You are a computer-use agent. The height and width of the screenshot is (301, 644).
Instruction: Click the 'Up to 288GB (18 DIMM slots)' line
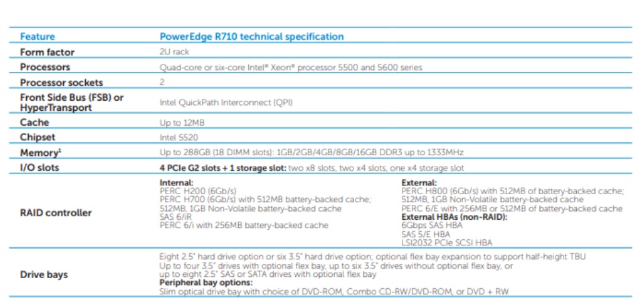coord(311,153)
